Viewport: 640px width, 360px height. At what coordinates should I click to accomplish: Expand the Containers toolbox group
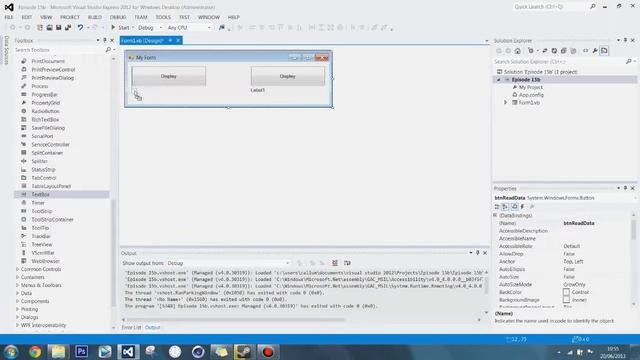click(18, 277)
